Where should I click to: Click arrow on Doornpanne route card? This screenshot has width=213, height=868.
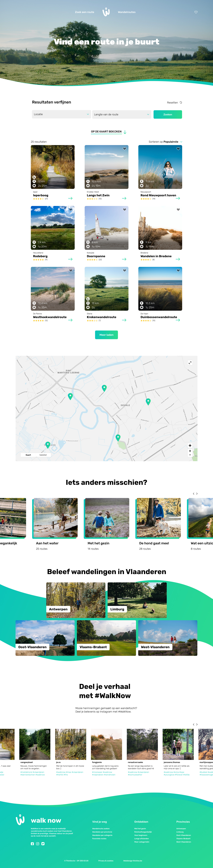pos(124,259)
